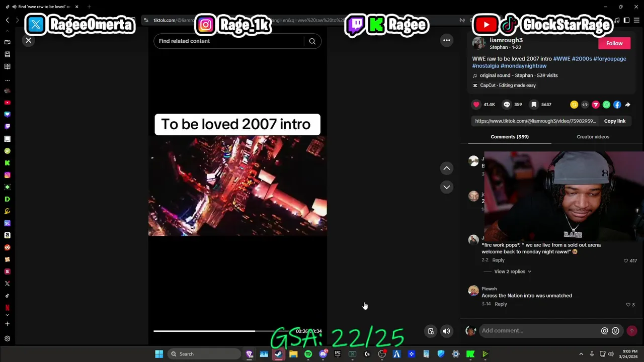Image resolution: width=644 pixels, height=362 pixels.
Task: Switch to the Creator videos tab
Action: pyautogui.click(x=593, y=137)
